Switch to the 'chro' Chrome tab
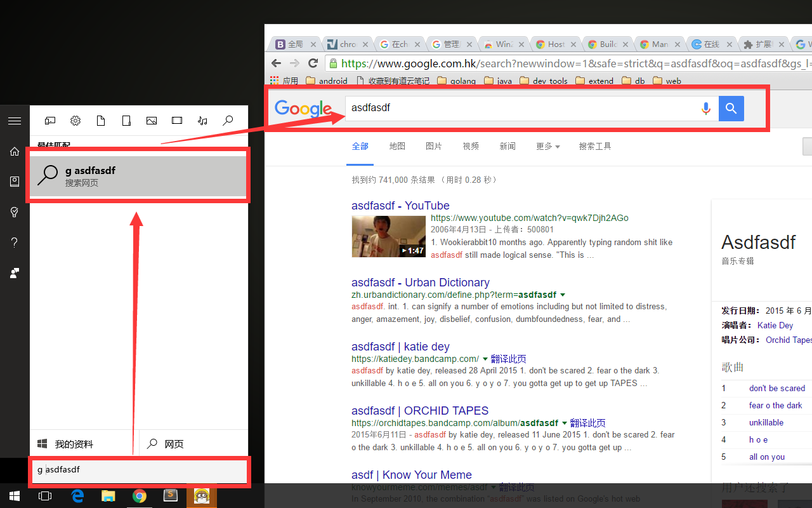Viewport: 812px width, 508px height. point(347,44)
